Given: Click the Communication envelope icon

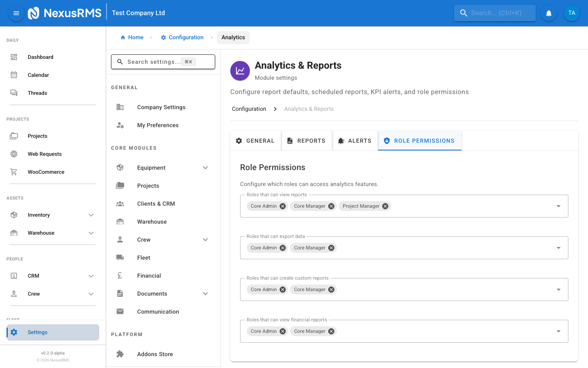Looking at the screenshot, I should point(120,311).
